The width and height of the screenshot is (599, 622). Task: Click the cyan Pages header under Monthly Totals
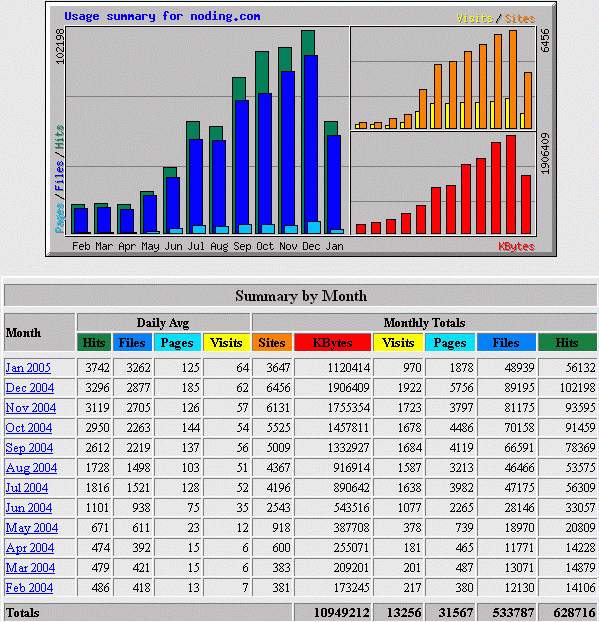(450, 343)
